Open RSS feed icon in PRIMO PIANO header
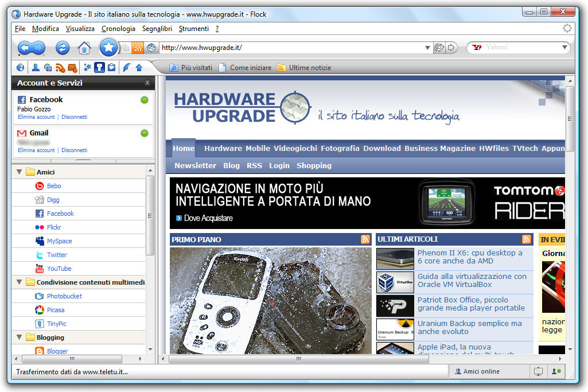The image size is (588, 392). tap(365, 239)
